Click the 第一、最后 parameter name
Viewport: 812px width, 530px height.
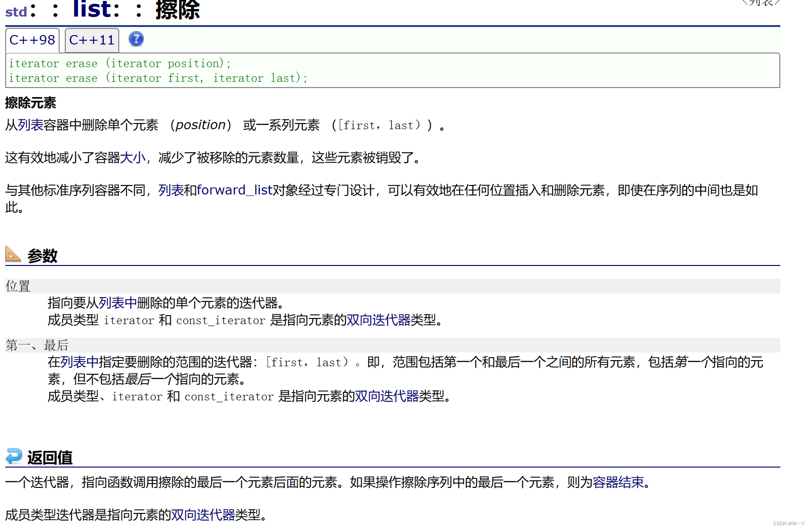tap(37, 345)
